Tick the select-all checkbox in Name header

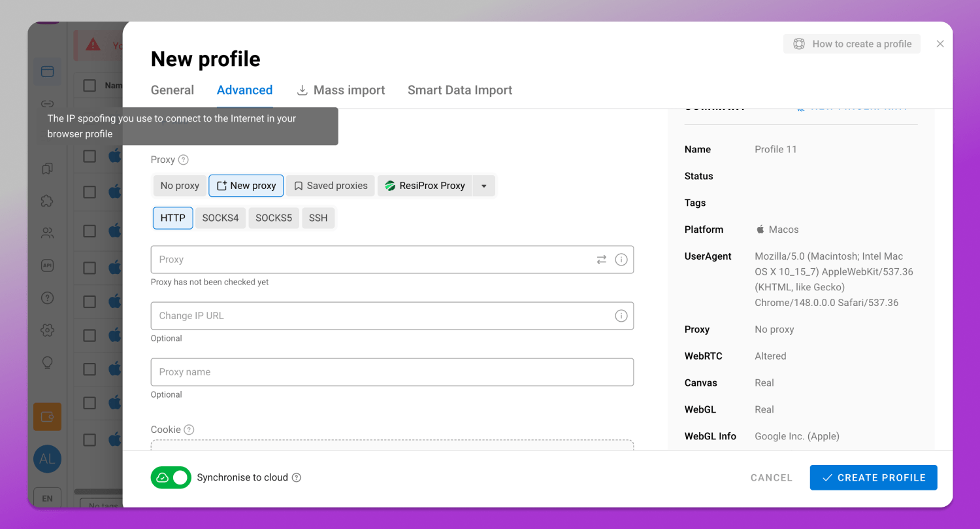(90, 85)
